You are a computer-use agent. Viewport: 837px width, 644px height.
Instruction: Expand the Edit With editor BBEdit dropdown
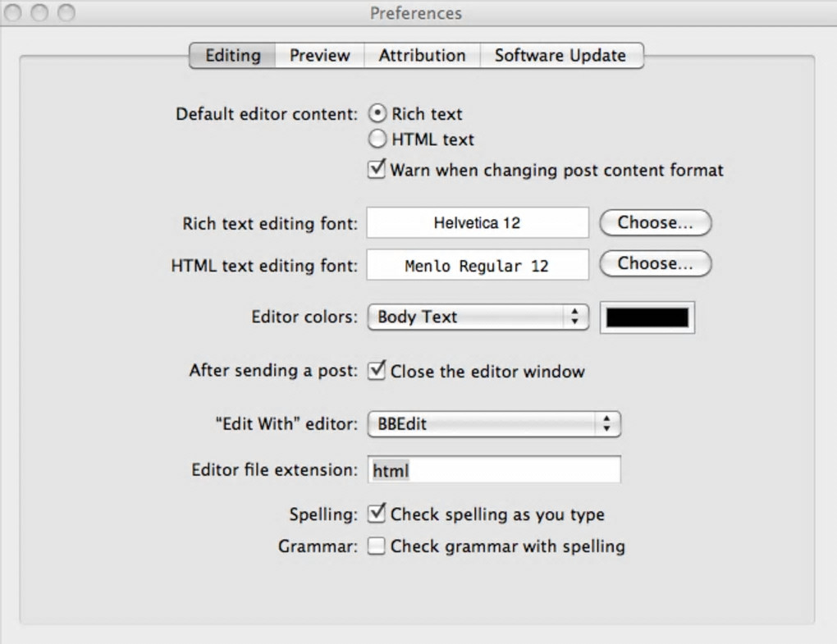click(x=493, y=424)
